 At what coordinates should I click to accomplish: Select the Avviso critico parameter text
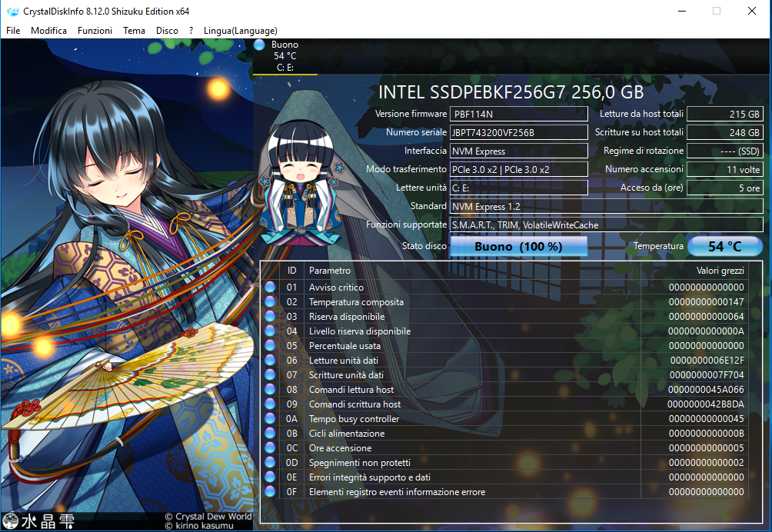point(336,288)
